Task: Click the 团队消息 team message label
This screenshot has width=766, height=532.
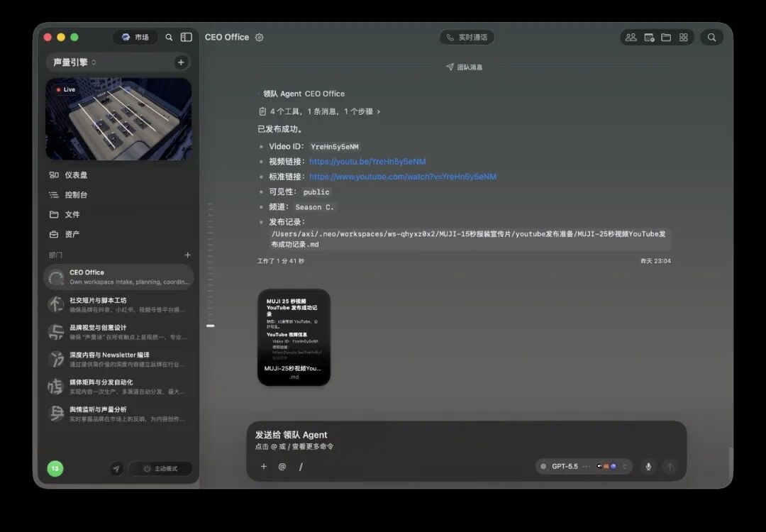Action: (464, 67)
